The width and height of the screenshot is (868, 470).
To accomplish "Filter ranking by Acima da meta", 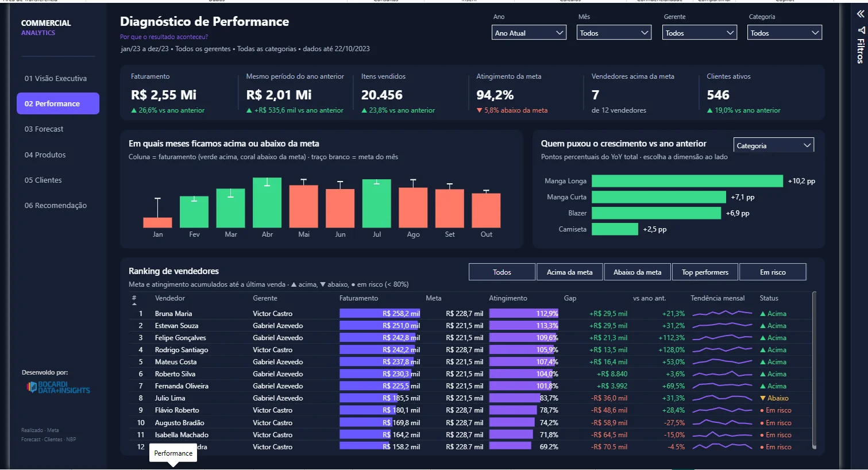I will [569, 272].
